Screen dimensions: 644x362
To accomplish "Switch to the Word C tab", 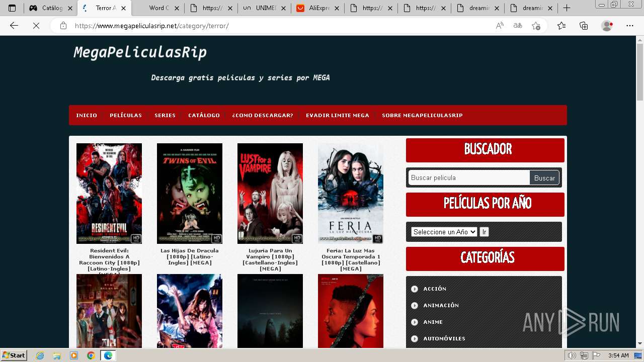I will point(158,8).
